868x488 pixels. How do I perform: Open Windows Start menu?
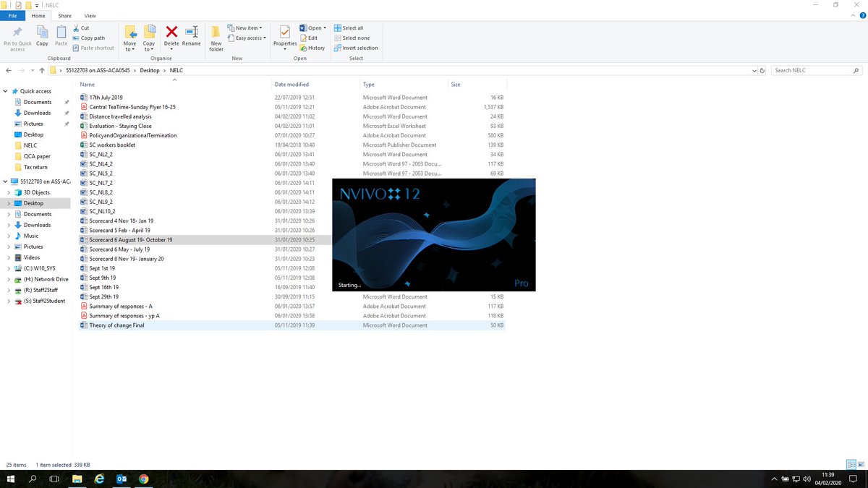point(11,479)
